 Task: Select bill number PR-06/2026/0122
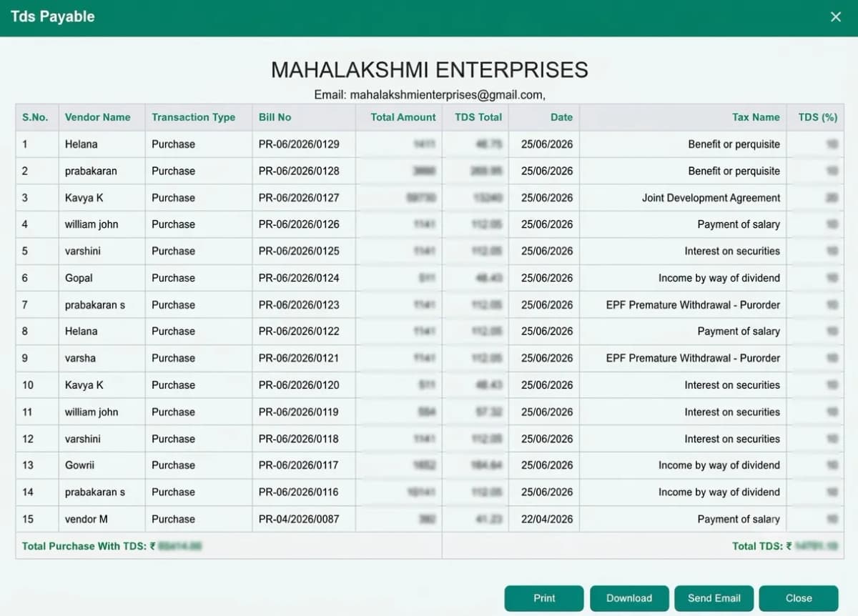pyautogui.click(x=299, y=331)
